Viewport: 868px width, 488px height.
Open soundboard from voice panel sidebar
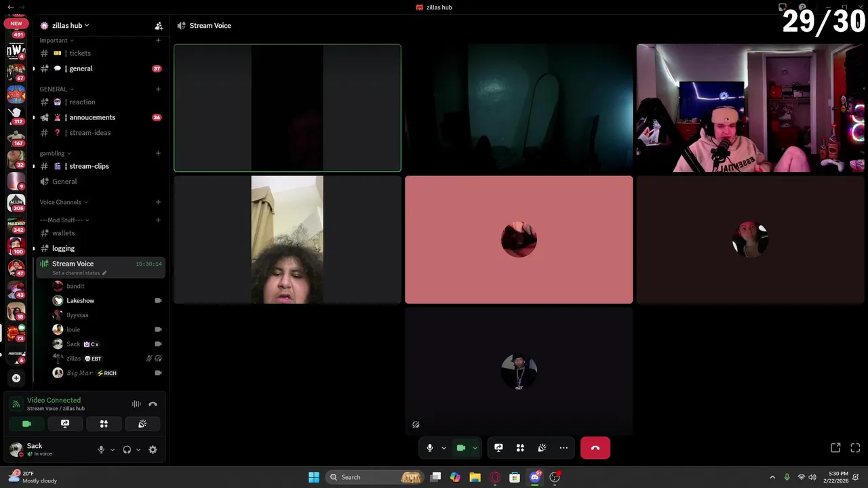tap(142, 424)
